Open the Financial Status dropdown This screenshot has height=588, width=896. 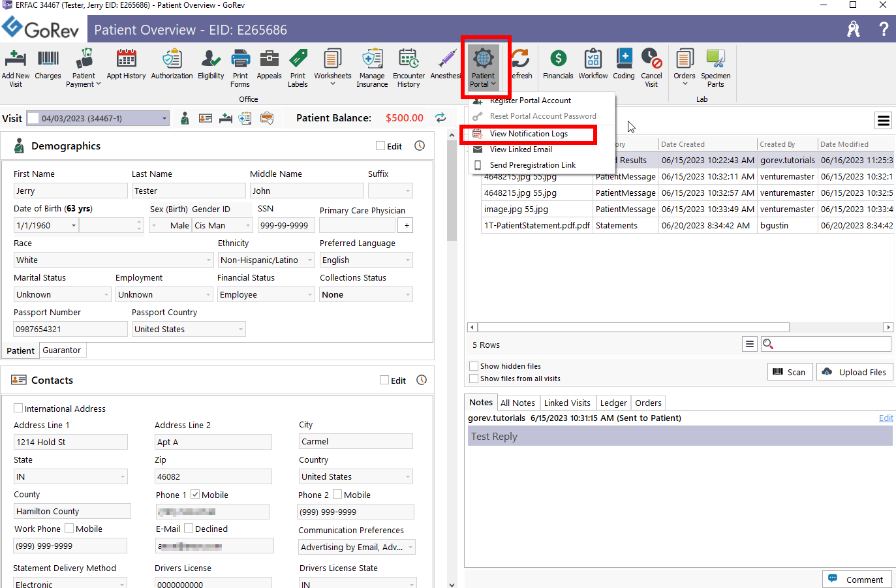coord(311,294)
